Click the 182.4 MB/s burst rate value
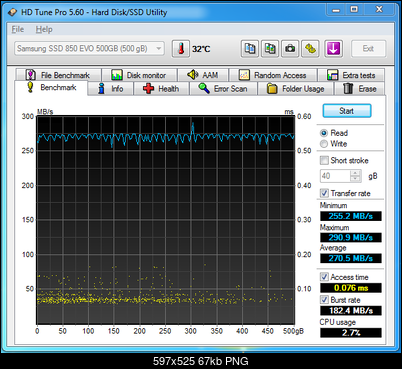 351,311
